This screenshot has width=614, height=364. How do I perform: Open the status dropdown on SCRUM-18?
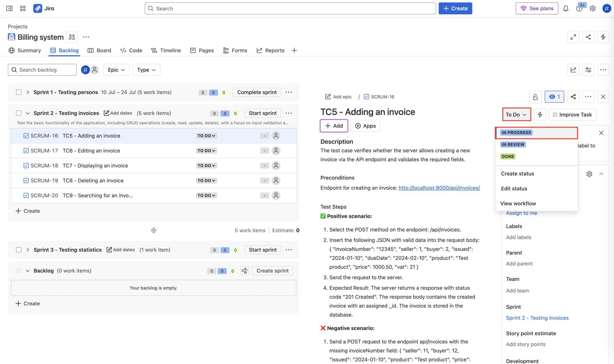(x=206, y=165)
